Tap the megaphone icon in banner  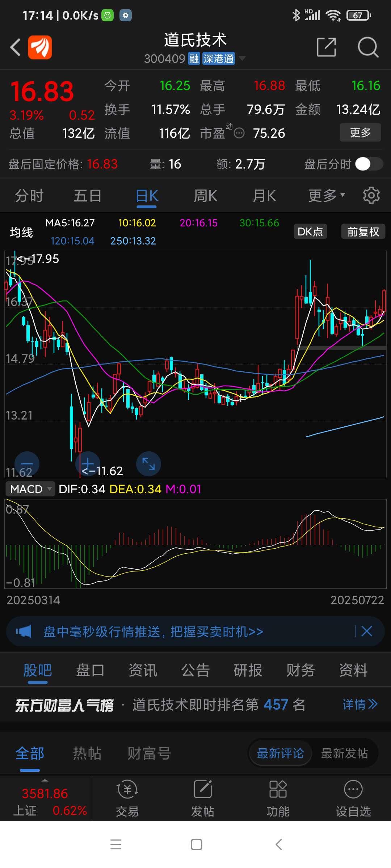(x=24, y=631)
